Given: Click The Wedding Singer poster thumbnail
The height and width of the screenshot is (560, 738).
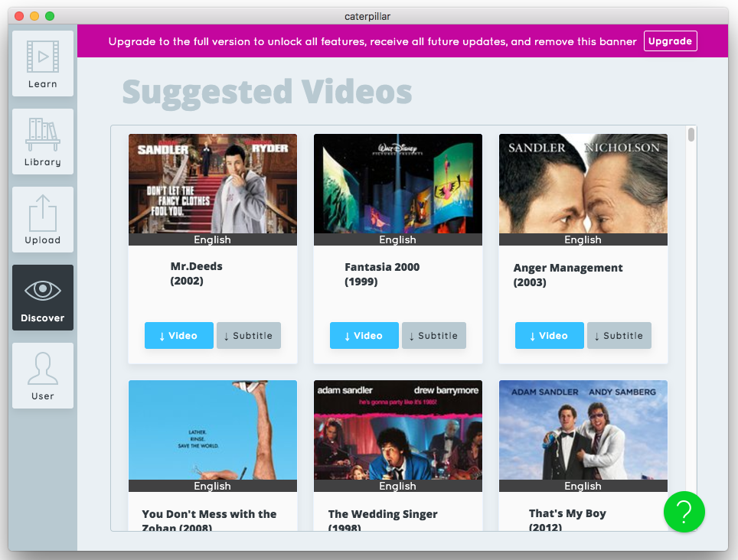Looking at the screenshot, I should coord(398,430).
